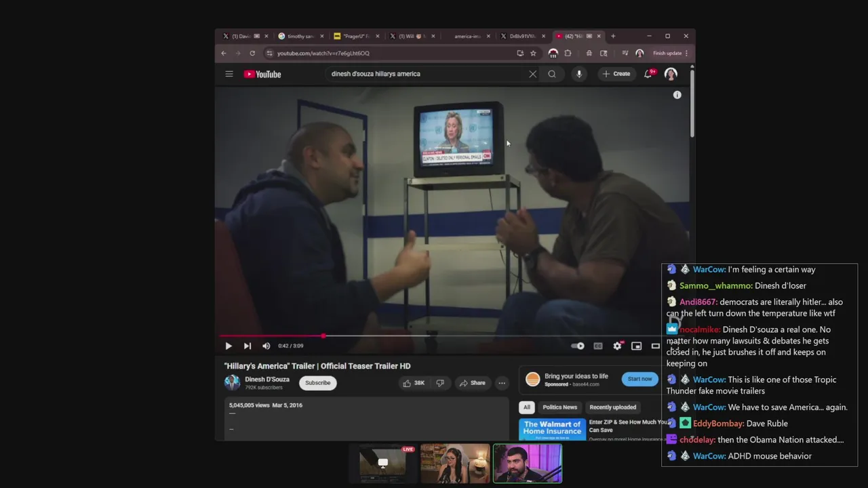868x488 pixels.
Task: Go back in browser history
Action: pos(224,53)
